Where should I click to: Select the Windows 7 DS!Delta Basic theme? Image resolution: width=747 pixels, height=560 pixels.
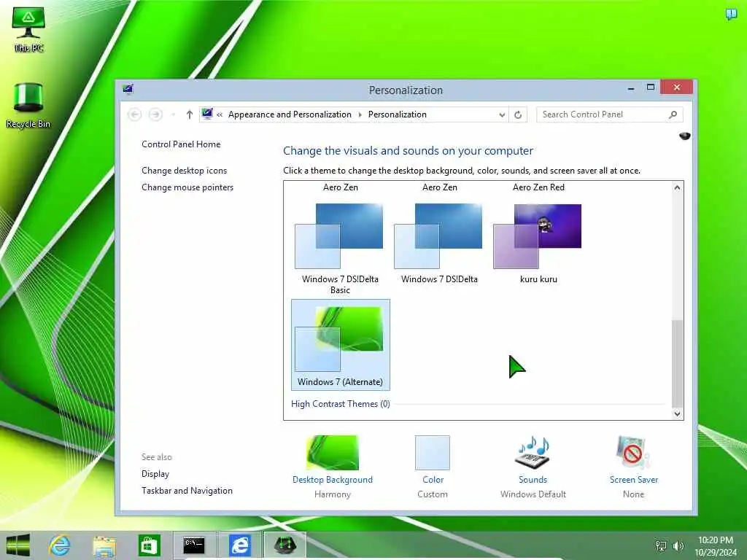tap(340, 248)
